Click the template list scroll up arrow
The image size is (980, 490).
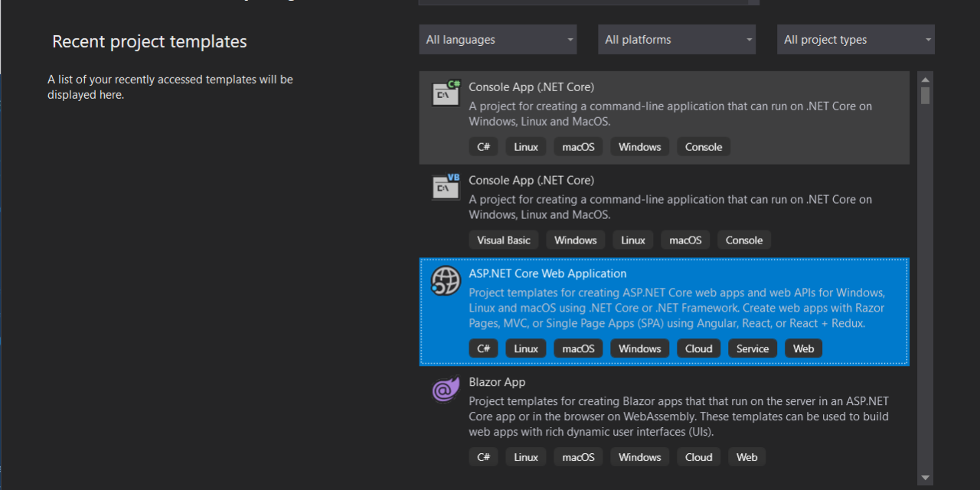(x=925, y=79)
